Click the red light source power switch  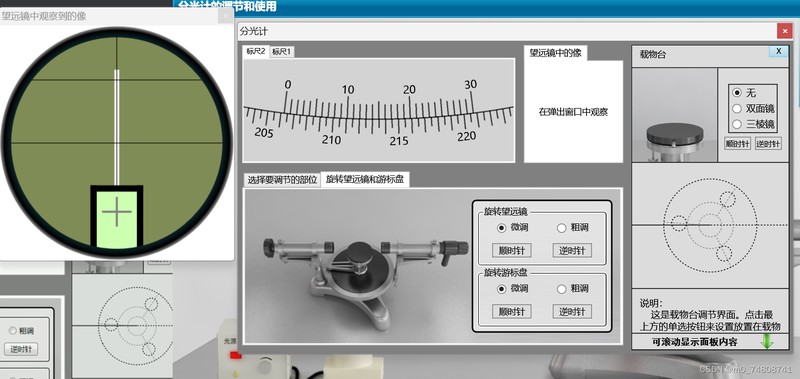(x=235, y=355)
